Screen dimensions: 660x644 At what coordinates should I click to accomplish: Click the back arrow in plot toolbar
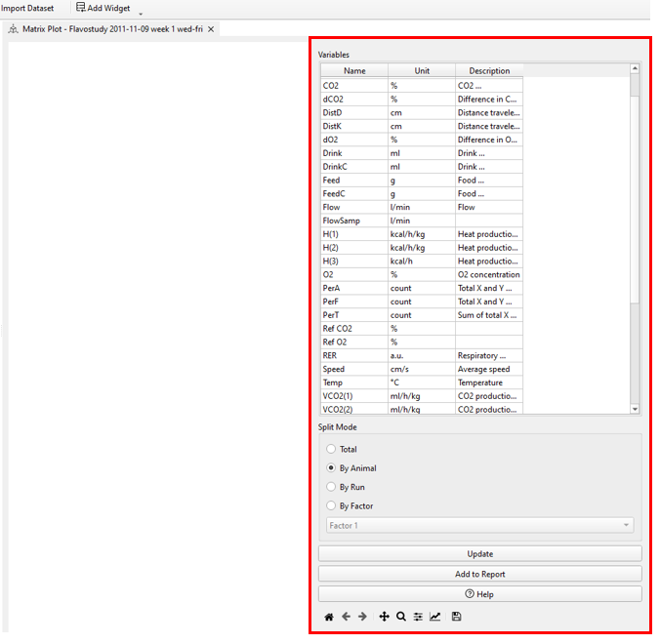(346, 617)
